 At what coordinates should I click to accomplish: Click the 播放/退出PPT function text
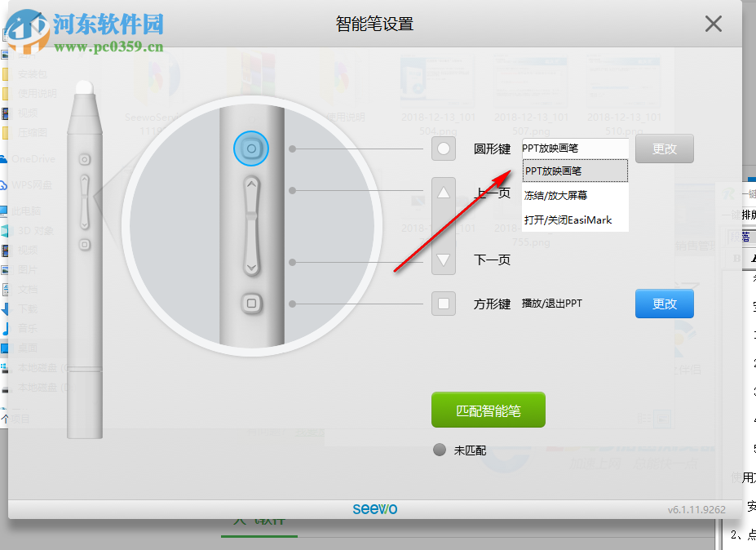pos(552,304)
